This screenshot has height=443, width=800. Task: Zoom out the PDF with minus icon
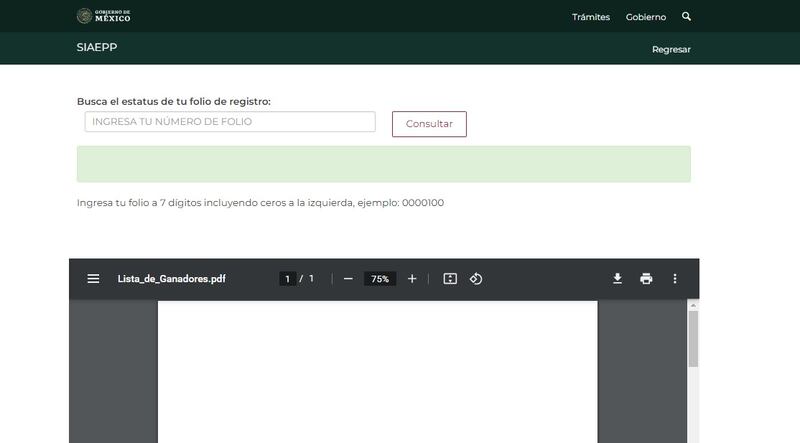coord(348,279)
